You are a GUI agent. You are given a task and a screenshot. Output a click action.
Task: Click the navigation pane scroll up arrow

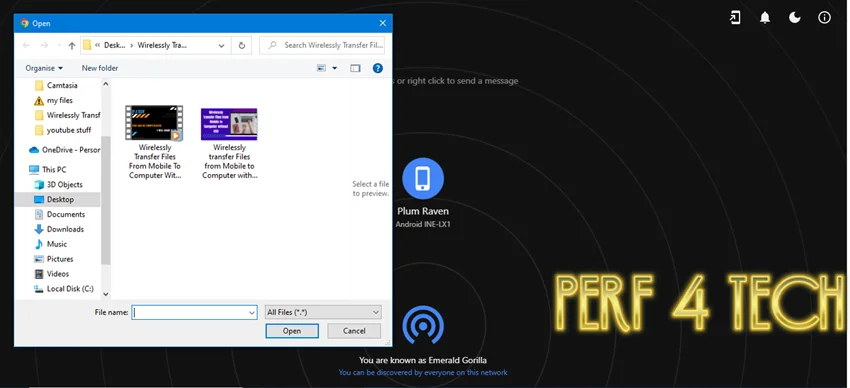click(x=106, y=85)
